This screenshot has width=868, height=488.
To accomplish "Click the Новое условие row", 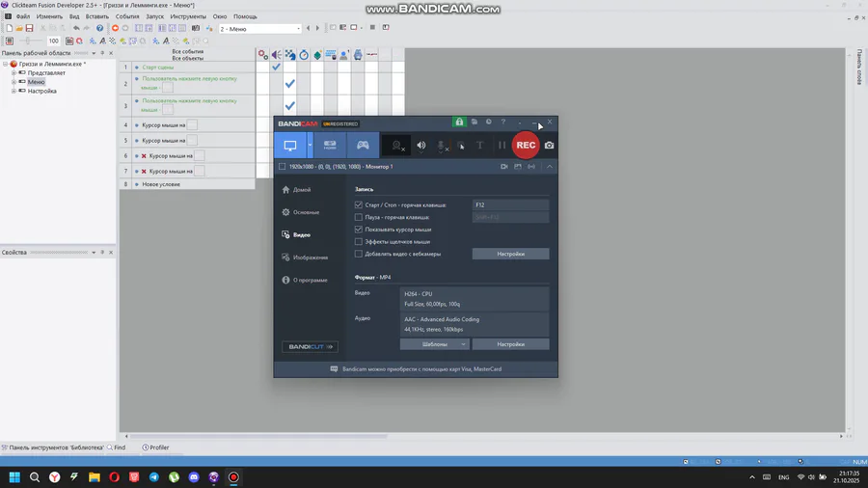I will tap(187, 184).
